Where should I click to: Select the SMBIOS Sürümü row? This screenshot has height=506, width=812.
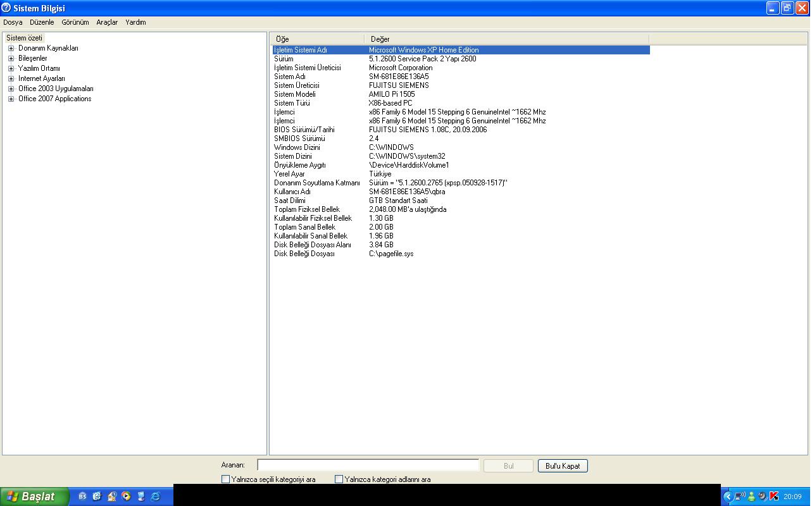pyautogui.click(x=461, y=139)
